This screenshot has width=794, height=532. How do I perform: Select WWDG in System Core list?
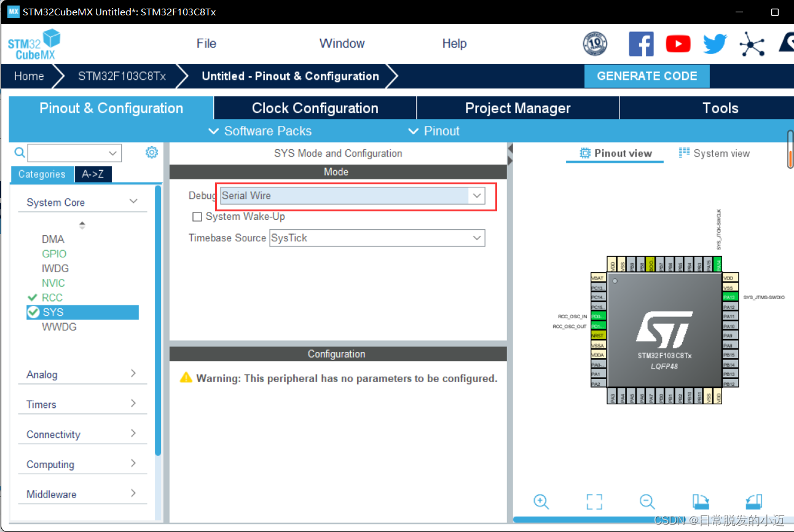(59, 327)
